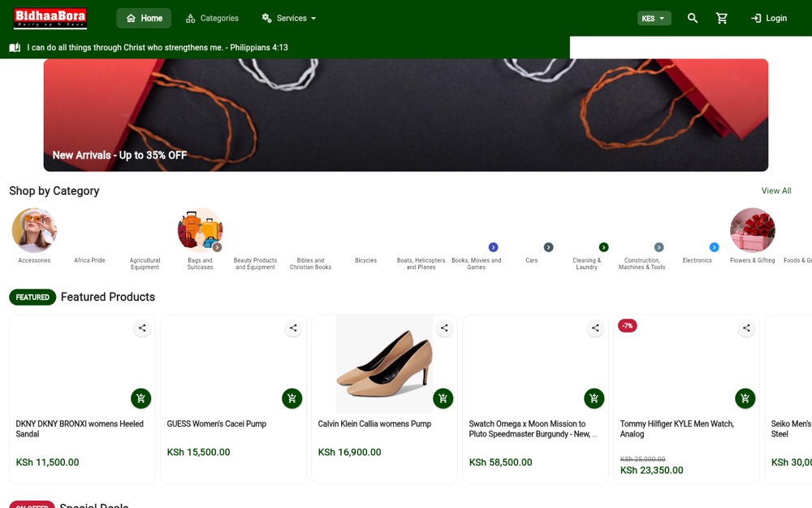Click arrow icon above Construction, Machines & Tools
This screenshot has height=508, width=812.
tap(659, 247)
